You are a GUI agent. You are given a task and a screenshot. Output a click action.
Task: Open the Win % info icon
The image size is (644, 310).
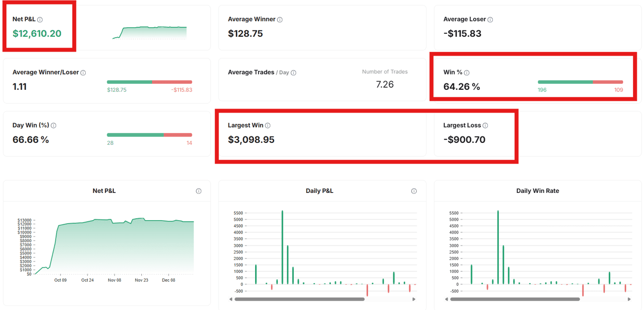click(467, 73)
